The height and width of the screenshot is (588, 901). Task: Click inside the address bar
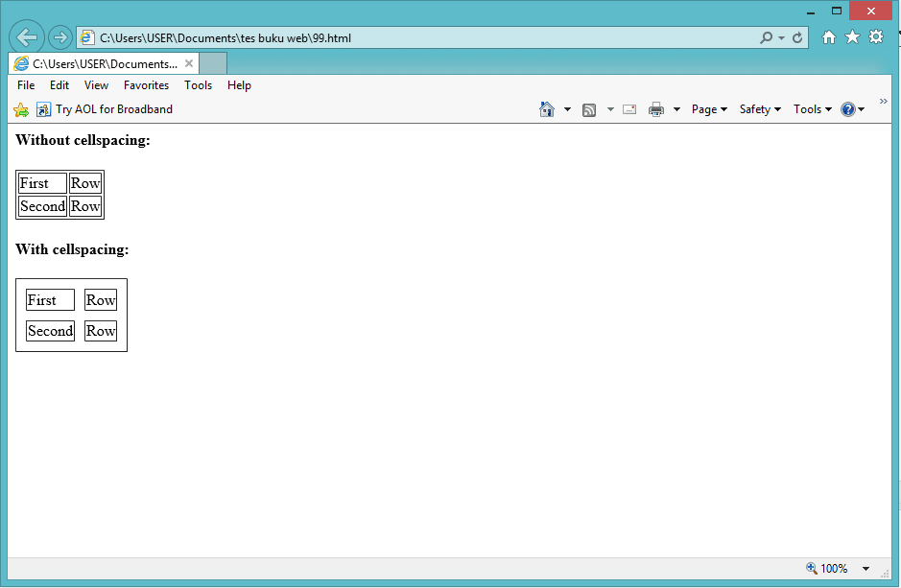384,36
